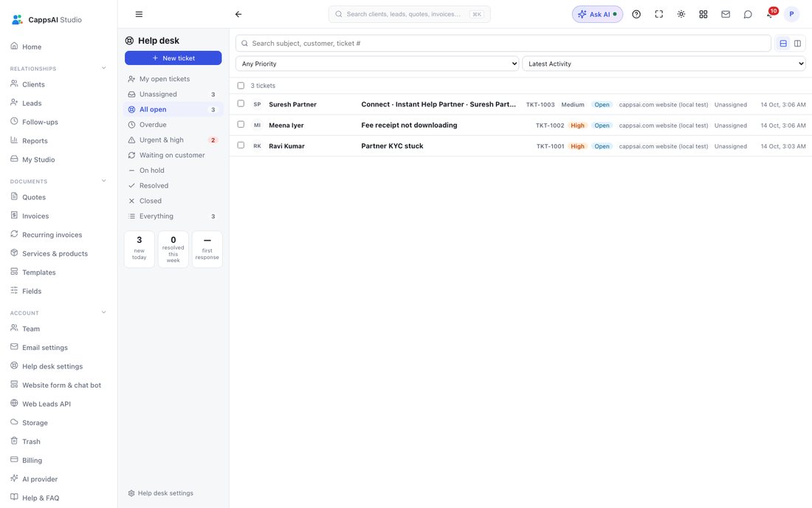Screen dimensions: 812x508
Task: Open the mail envelope icon in top bar
Action: point(726,14)
